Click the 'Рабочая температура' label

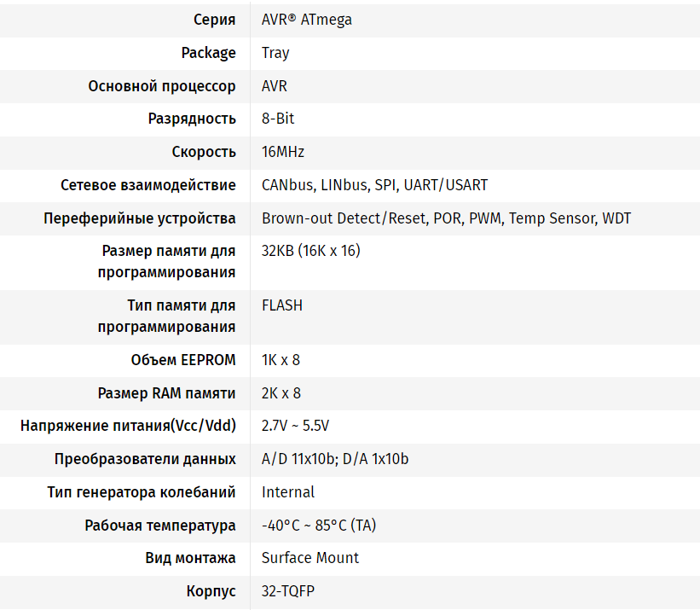click(x=159, y=526)
